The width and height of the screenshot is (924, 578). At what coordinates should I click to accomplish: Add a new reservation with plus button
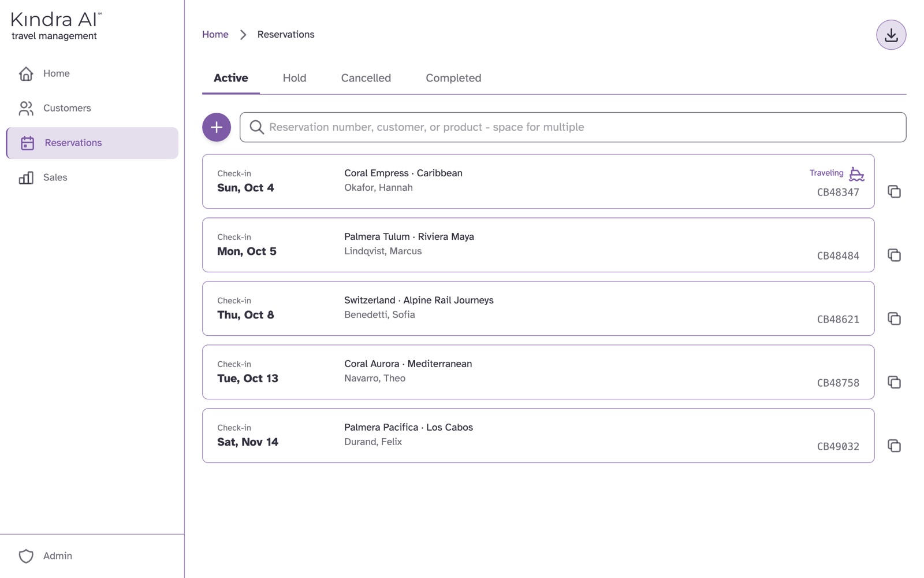pyautogui.click(x=217, y=127)
